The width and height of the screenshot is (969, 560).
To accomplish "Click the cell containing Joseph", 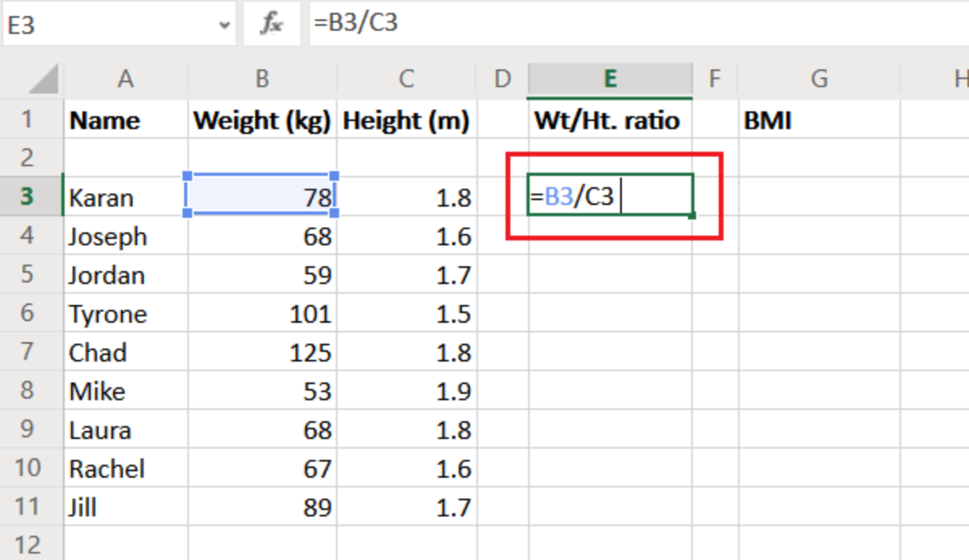I will [126, 236].
